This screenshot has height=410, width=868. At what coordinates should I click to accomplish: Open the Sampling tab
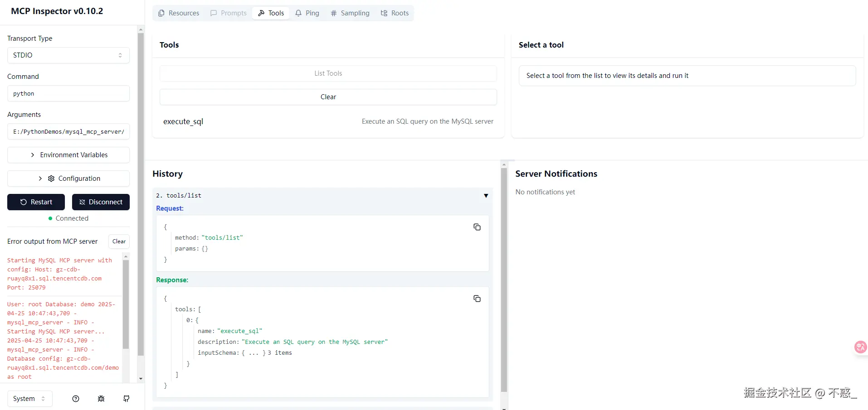[350, 13]
